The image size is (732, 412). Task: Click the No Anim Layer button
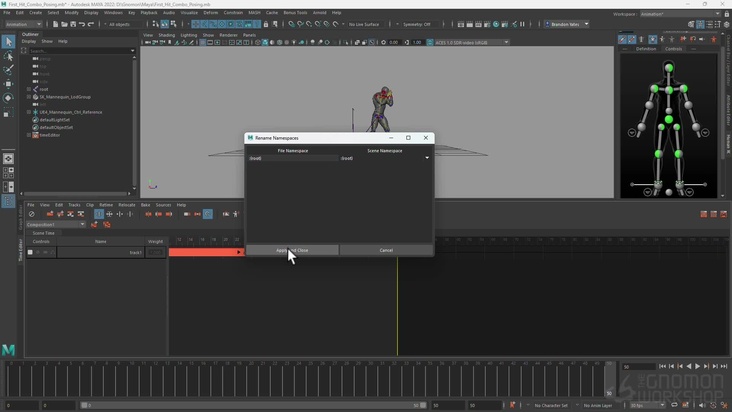click(x=598, y=405)
